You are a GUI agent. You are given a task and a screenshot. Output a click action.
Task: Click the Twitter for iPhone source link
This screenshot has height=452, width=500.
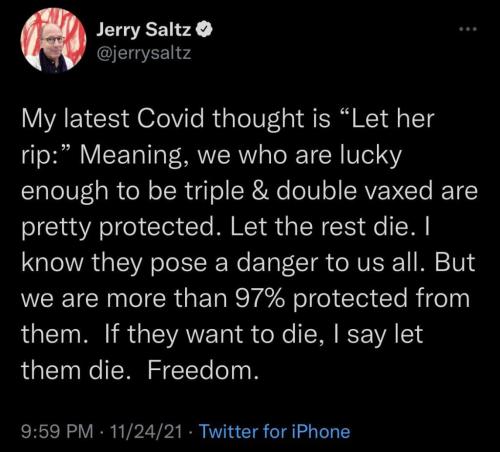click(274, 432)
